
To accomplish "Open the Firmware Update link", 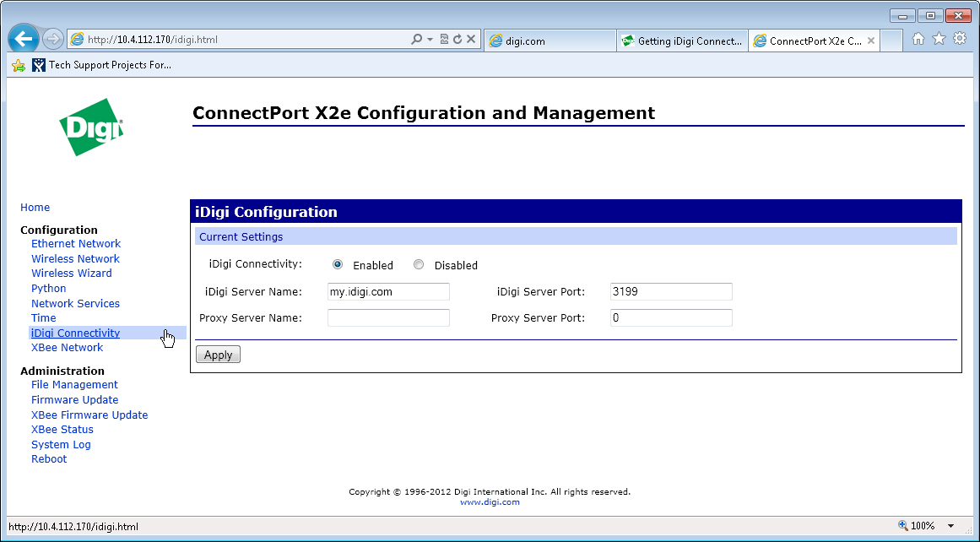I will (x=74, y=400).
